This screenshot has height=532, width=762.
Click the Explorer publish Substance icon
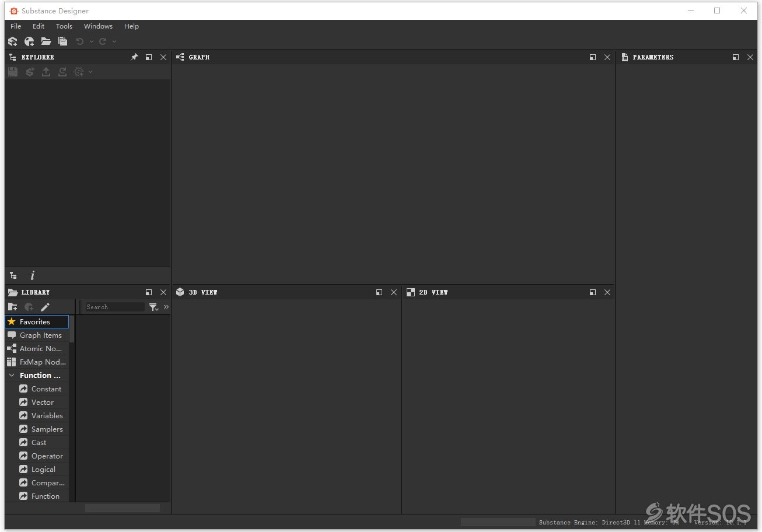click(30, 72)
